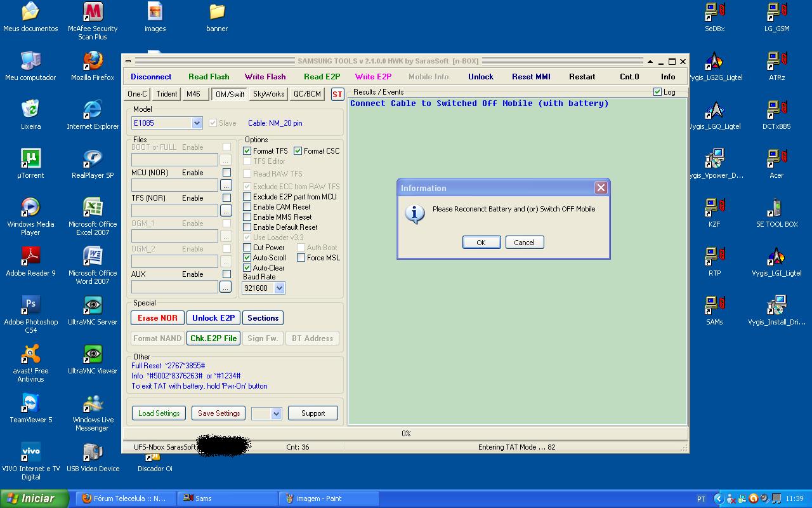Open the Internet Explorer desktop icon

pos(93,114)
